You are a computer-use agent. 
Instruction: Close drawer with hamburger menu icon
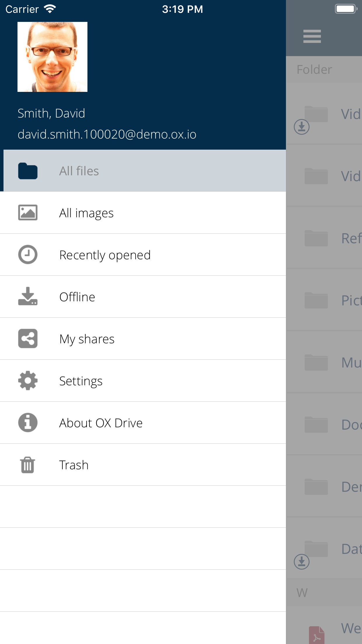click(x=312, y=36)
